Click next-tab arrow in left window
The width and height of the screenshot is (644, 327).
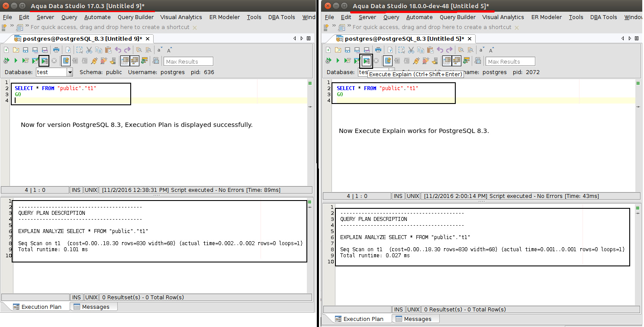pos(301,39)
